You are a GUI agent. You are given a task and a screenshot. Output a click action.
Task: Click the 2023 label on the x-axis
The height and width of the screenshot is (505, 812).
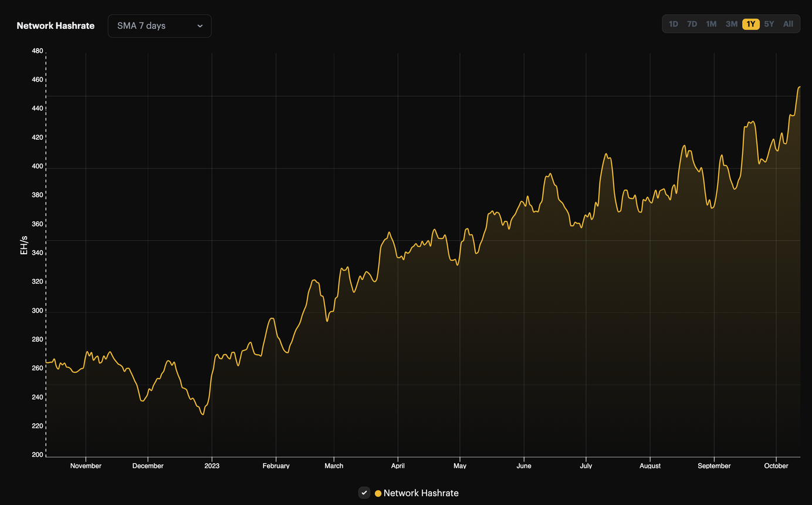[x=212, y=466]
